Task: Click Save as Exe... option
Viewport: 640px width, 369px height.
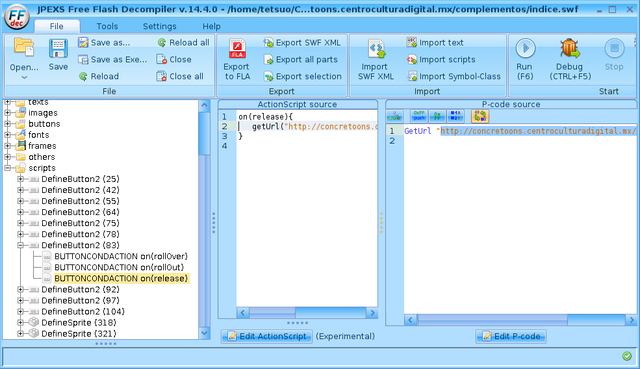Action: coord(113,60)
